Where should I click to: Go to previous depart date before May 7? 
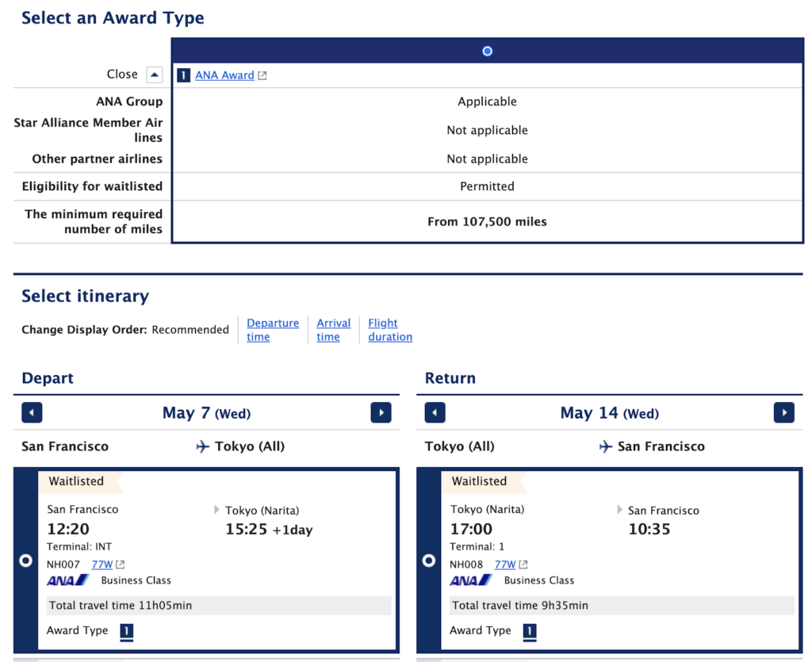click(32, 412)
